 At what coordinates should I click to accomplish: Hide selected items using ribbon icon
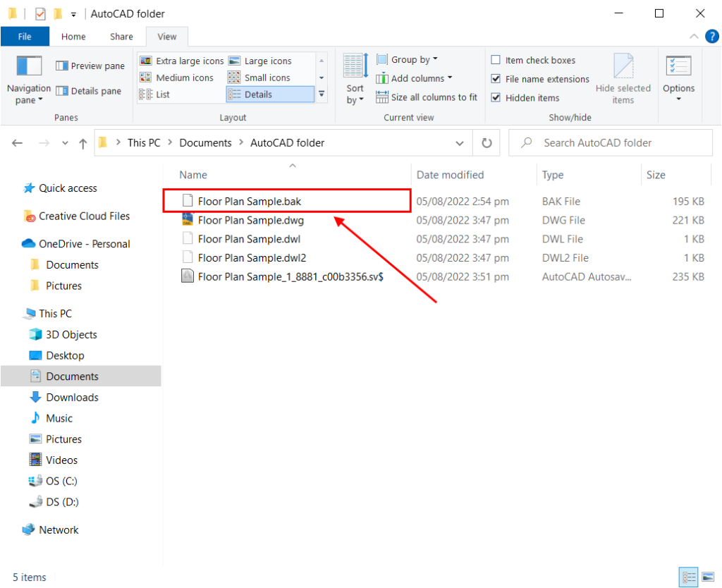tap(623, 78)
